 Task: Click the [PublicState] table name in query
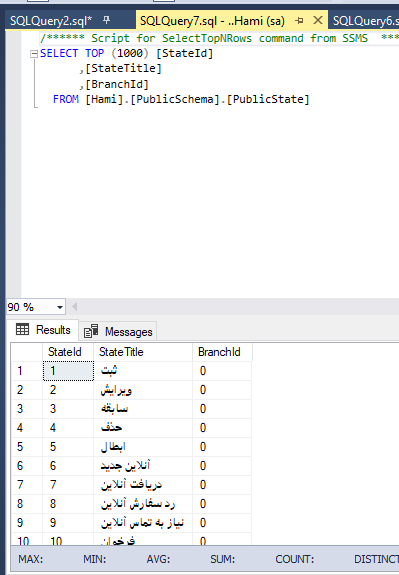pyautogui.click(x=268, y=99)
